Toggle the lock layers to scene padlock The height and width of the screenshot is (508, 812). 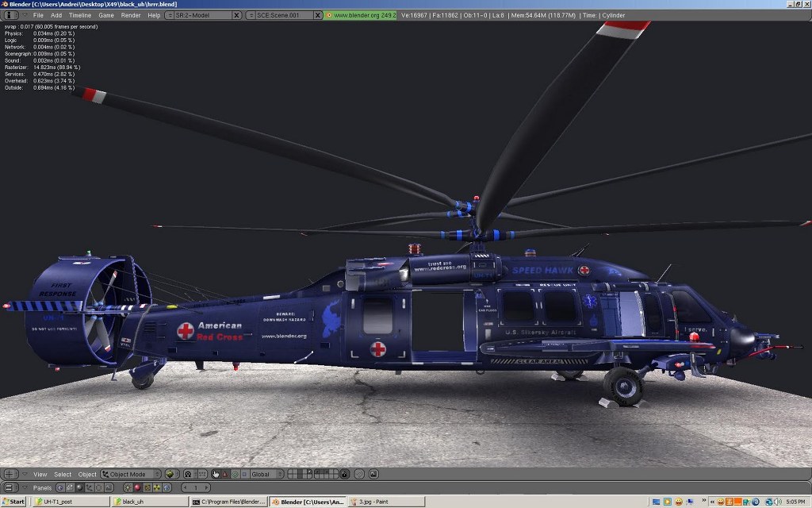tap(344, 475)
